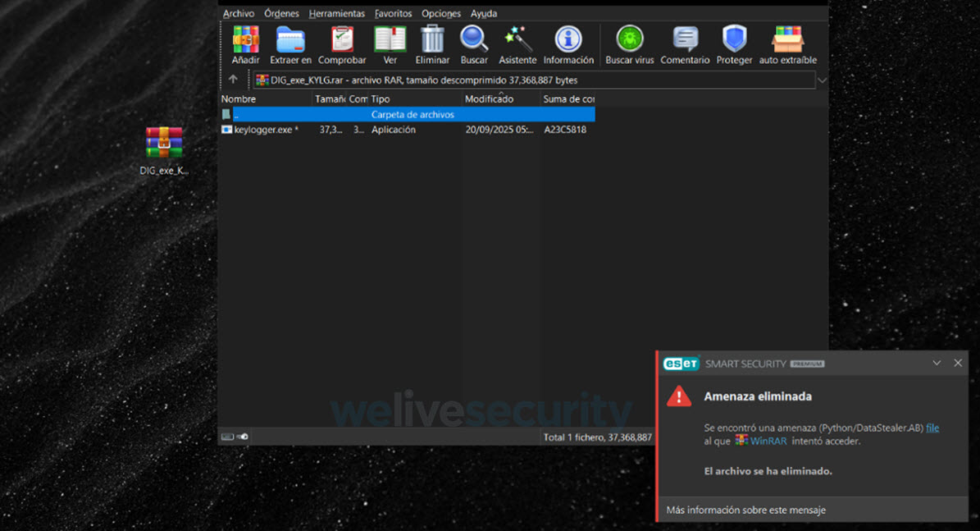
Task: Select keylogger.exe in the file list
Action: (262, 130)
